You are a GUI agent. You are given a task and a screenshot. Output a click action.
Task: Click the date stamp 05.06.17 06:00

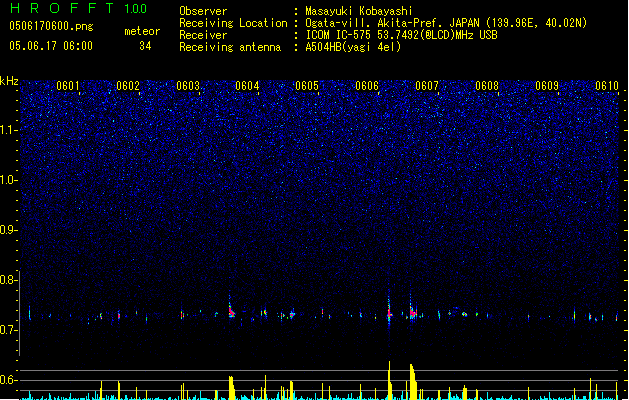pos(51,46)
